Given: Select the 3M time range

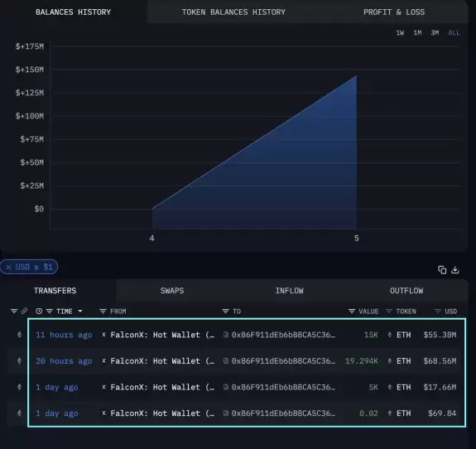Looking at the screenshot, I should (x=435, y=33).
